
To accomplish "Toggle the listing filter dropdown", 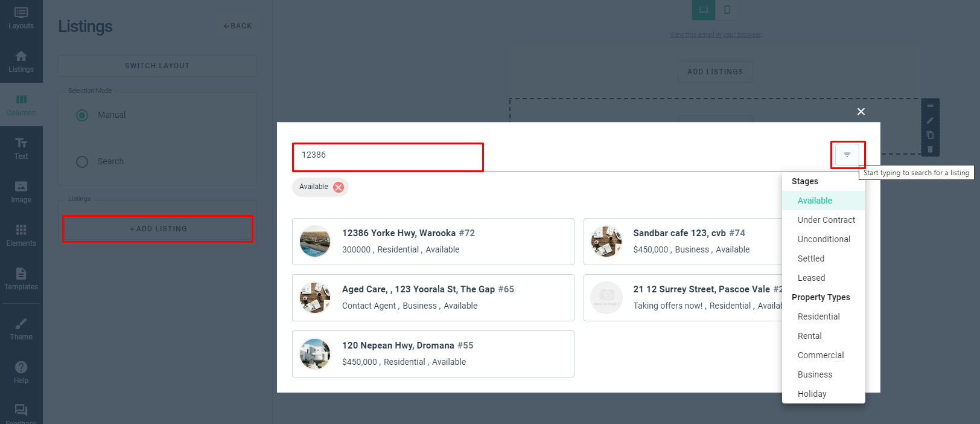I will pos(847,155).
